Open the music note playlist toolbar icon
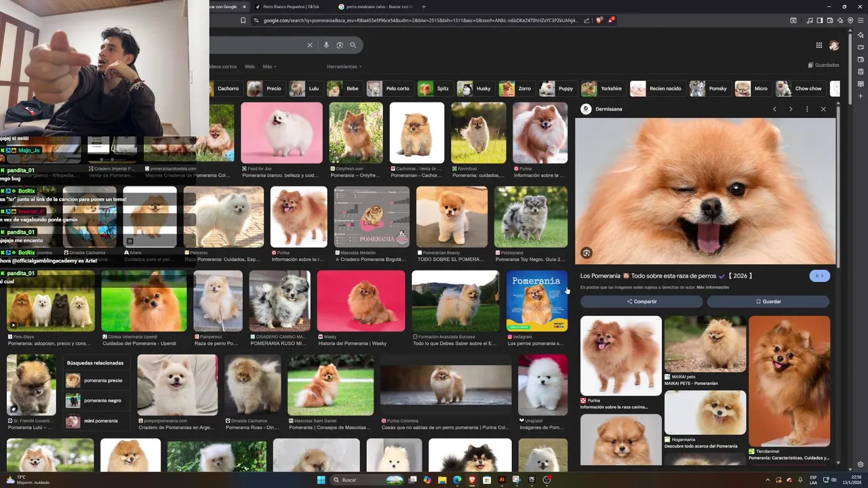The image size is (868, 488). coord(810,20)
